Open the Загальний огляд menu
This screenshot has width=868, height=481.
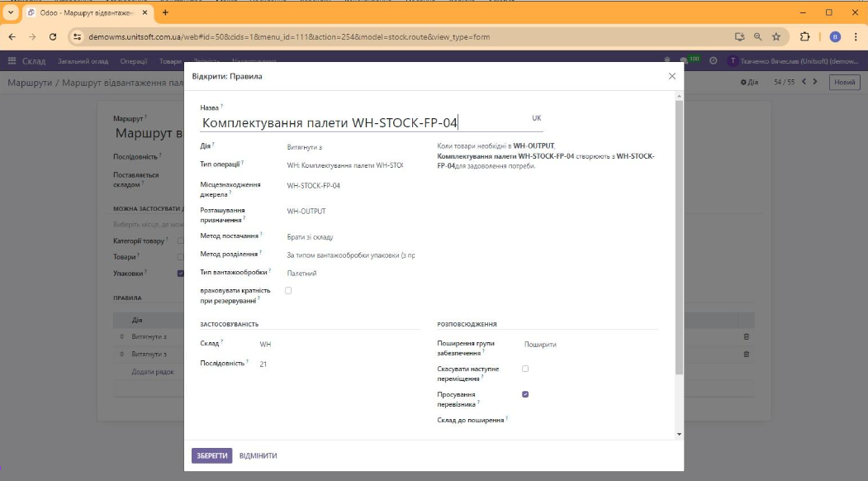(83, 61)
